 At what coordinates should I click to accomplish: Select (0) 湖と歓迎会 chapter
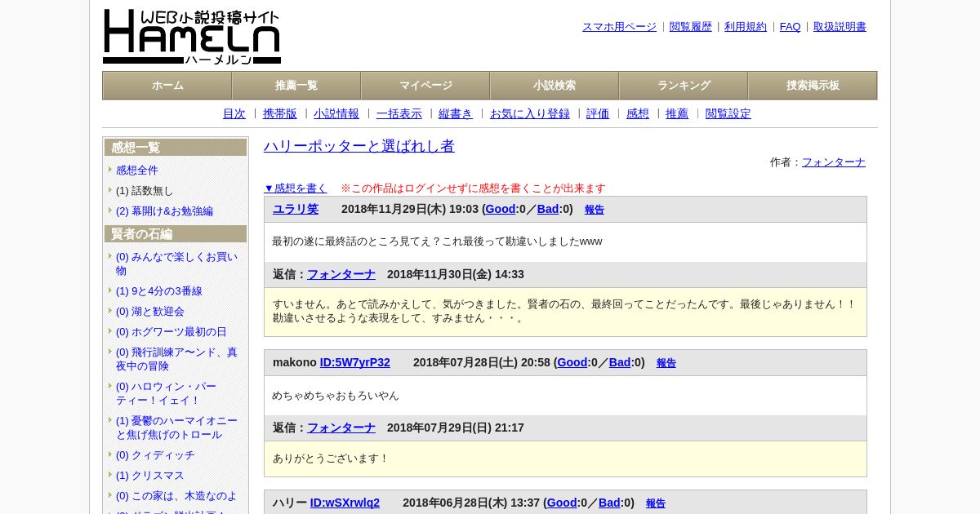coord(150,312)
